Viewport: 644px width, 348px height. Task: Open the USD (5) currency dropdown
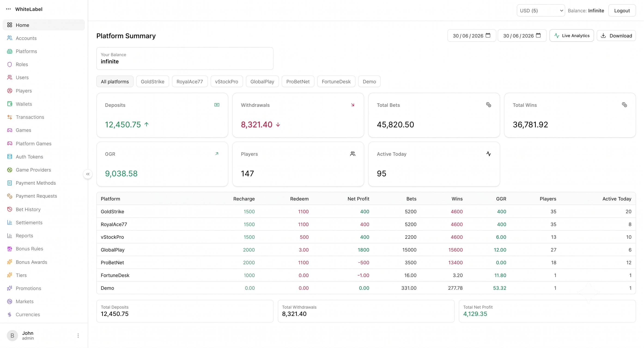pyautogui.click(x=541, y=10)
